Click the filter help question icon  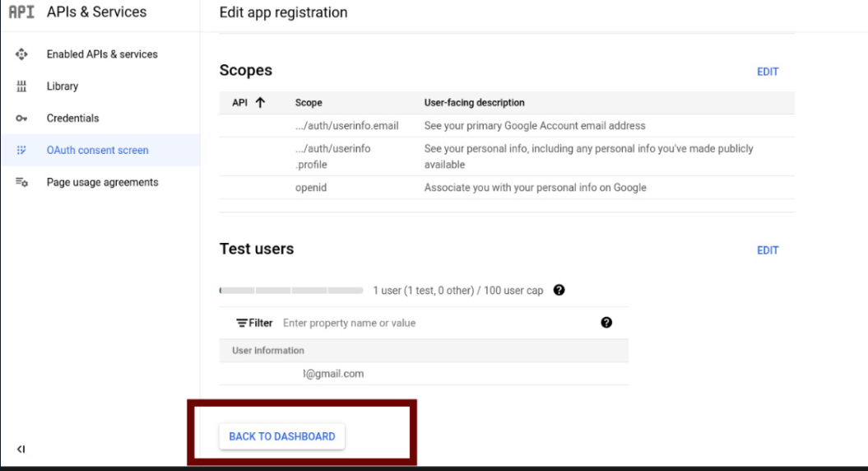point(606,323)
